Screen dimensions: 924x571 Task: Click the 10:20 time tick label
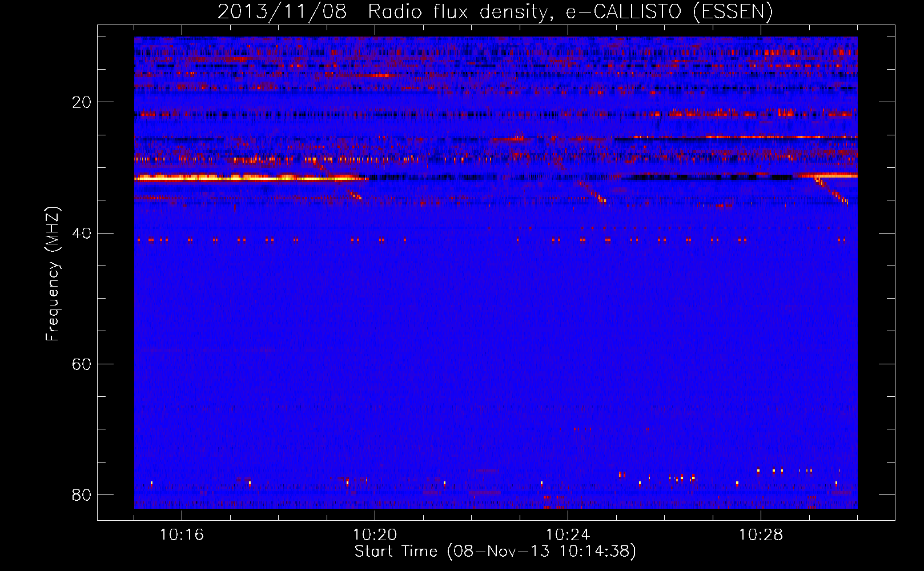[x=375, y=535]
